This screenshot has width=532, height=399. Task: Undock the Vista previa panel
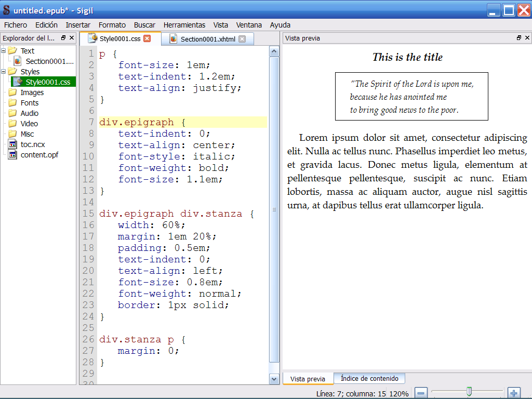click(518, 38)
